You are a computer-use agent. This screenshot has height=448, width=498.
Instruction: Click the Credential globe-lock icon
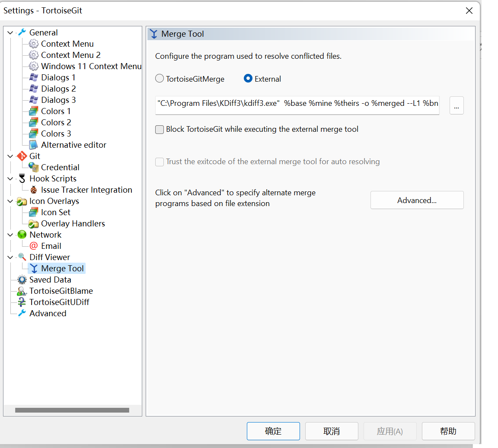(x=34, y=167)
